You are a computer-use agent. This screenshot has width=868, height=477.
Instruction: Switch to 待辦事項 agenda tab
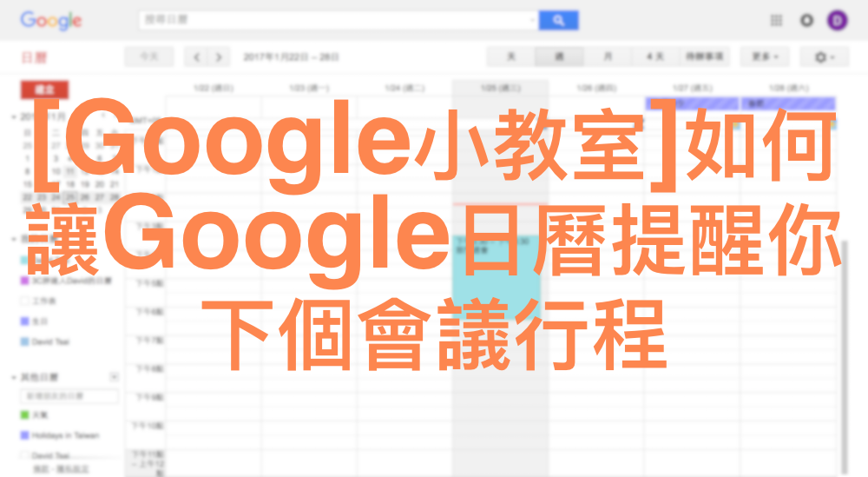pyautogui.click(x=704, y=56)
